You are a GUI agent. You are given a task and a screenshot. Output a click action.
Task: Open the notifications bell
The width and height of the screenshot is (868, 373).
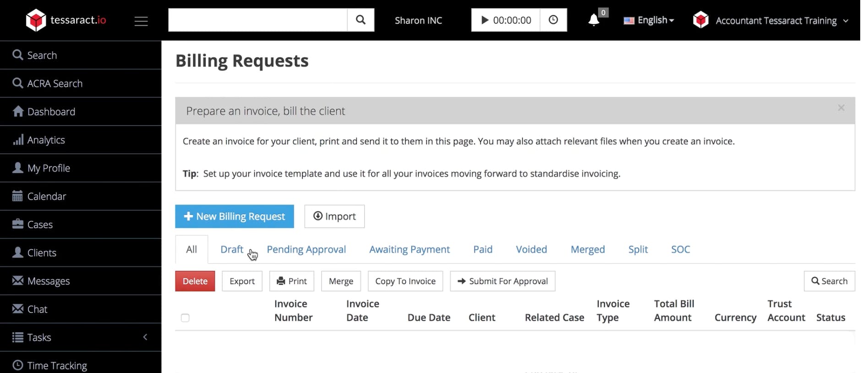[594, 20]
